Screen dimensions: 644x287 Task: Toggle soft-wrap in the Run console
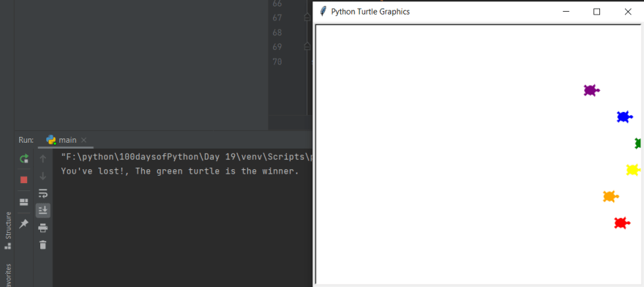[42, 193]
